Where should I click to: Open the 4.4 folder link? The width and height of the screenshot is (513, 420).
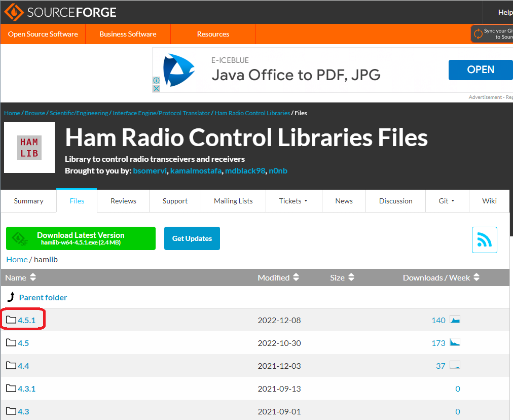click(x=23, y=366)
